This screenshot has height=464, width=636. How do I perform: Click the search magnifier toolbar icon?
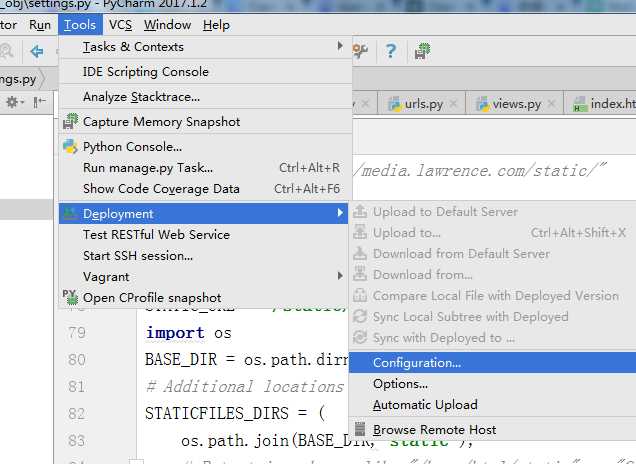coord(6,52)
